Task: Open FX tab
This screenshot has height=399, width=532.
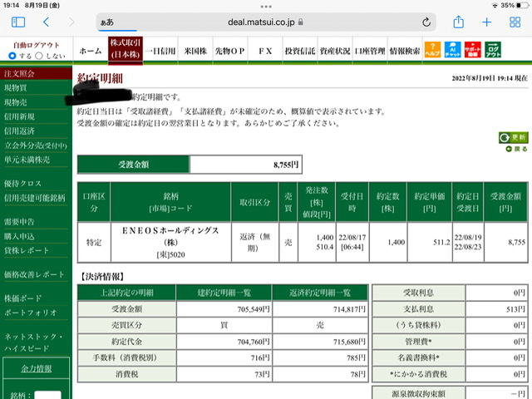Action: pyautogui.click(x=265, y=51)
